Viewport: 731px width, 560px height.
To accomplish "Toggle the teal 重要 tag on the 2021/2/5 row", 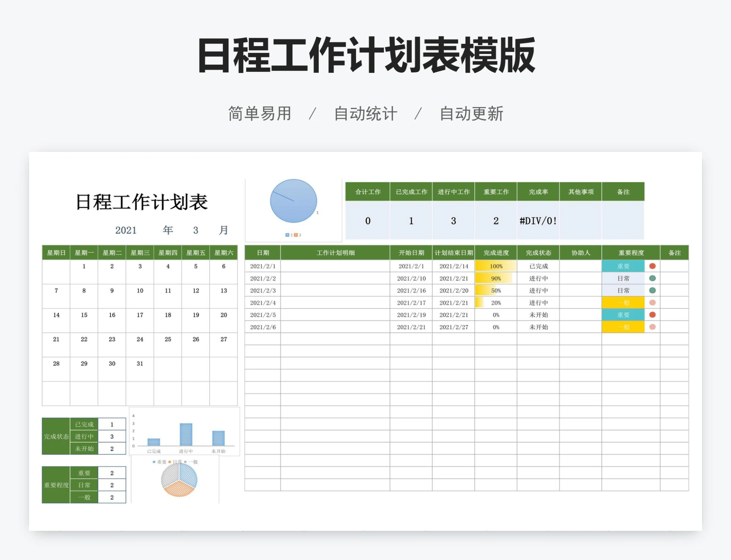I will click(x=623, y=315).
